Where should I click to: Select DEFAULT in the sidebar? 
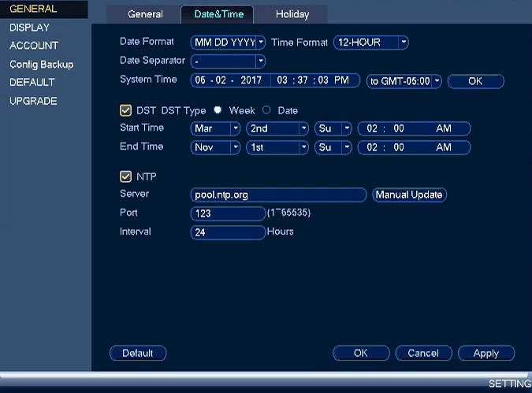[32, 82]
